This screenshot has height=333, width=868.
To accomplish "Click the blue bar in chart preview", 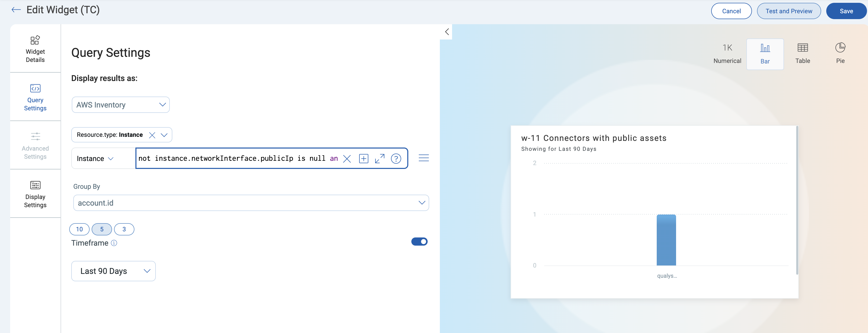I will [x=666, y=240].
